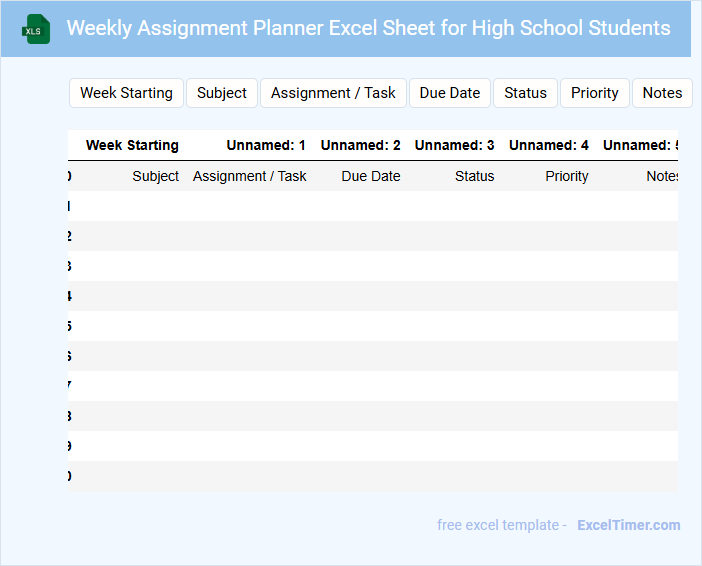Select the Unnamed: 2 column header

[360, 145]
